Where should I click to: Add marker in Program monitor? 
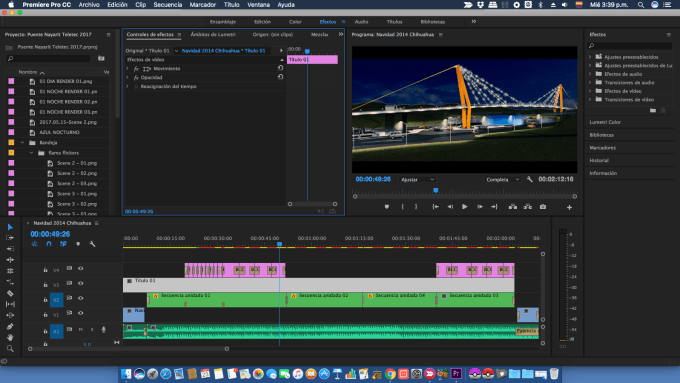[x=387, y=207]
